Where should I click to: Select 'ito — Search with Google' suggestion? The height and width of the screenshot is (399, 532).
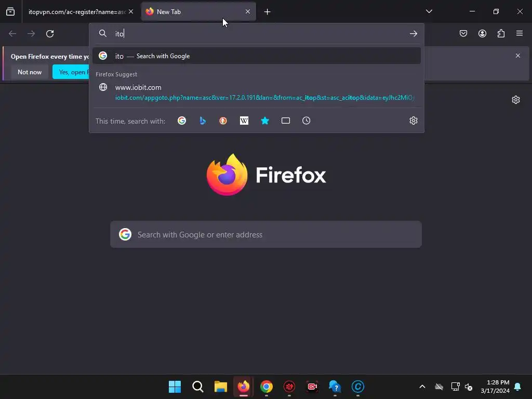(x=257, y=56)
